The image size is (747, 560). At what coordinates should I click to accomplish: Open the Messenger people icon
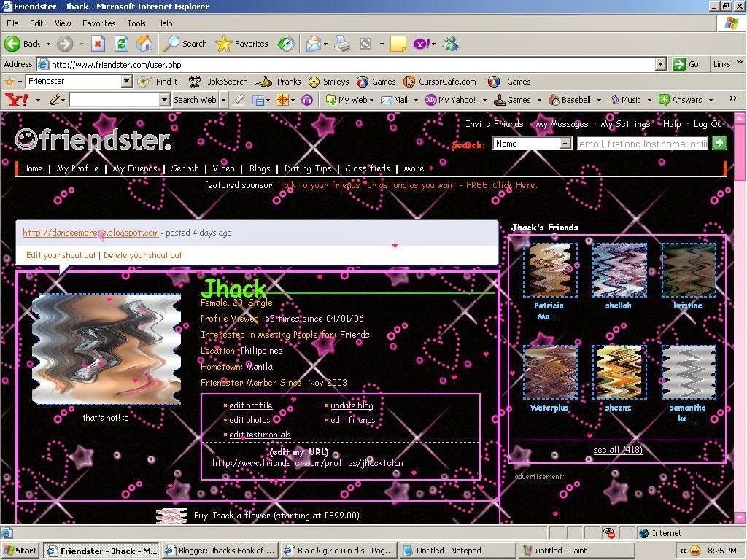click(x=450, y=44)
